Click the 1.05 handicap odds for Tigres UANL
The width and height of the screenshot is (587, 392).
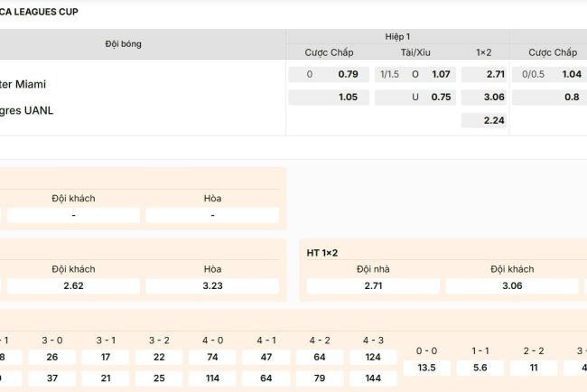[x=348, y=98]
